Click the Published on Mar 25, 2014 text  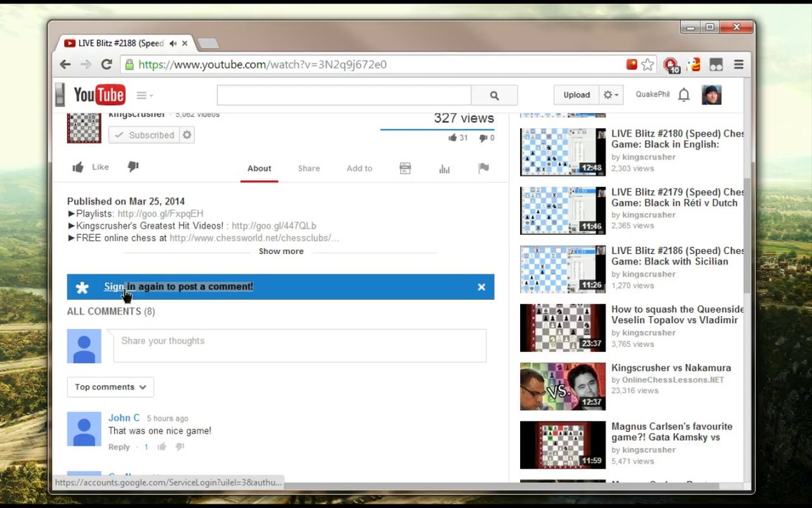(126, 201)
